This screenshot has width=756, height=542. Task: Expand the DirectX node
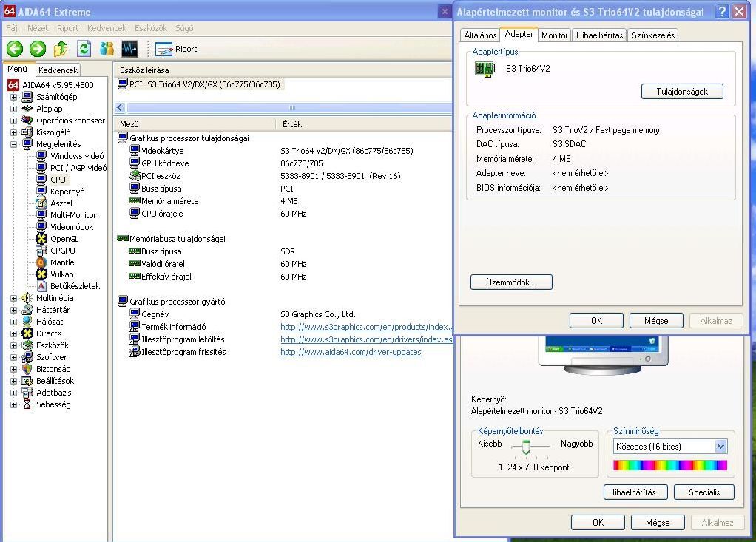13,333
